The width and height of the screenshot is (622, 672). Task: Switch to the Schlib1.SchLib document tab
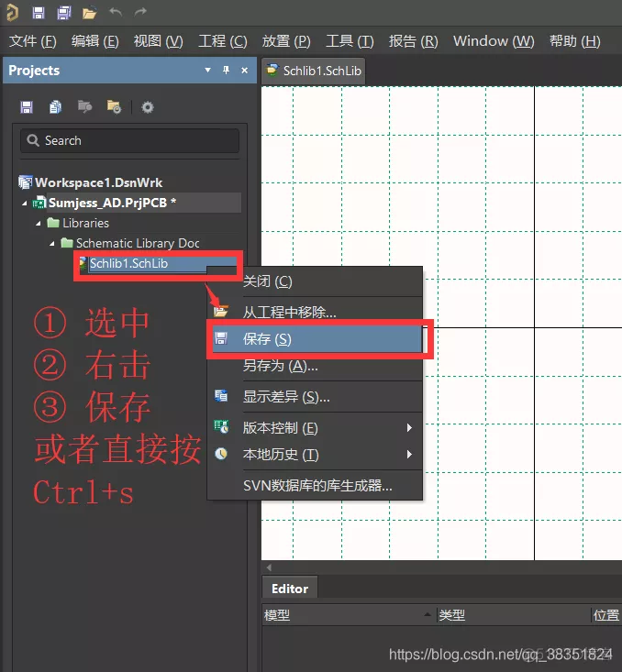click(x=314, y=71)
